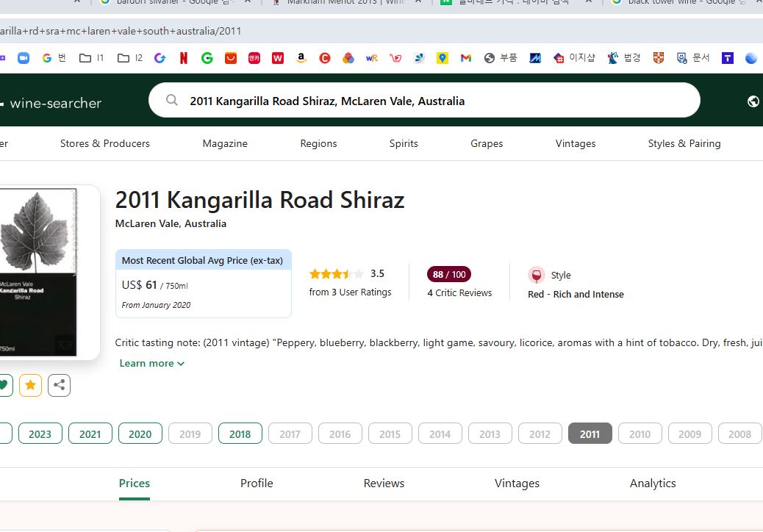Select vintage 2012 pill
This screenshot has height=532, width=763.
coord(540,434)
